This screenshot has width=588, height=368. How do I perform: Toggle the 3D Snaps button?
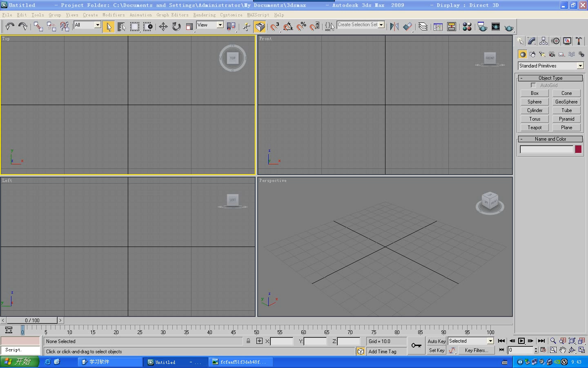click(x=274, y=27)
